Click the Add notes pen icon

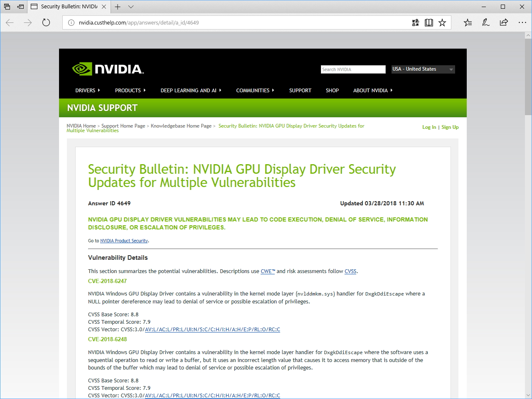click(x=486, y=23)
